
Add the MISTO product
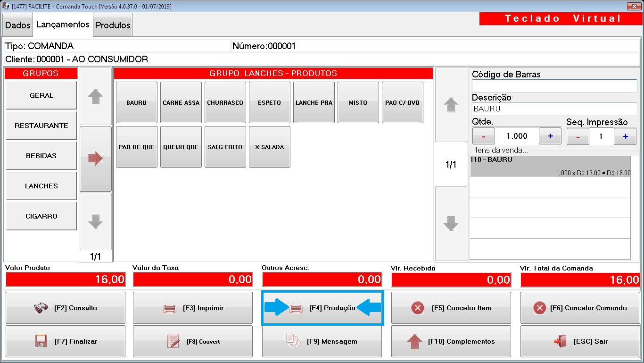(358, 102)
